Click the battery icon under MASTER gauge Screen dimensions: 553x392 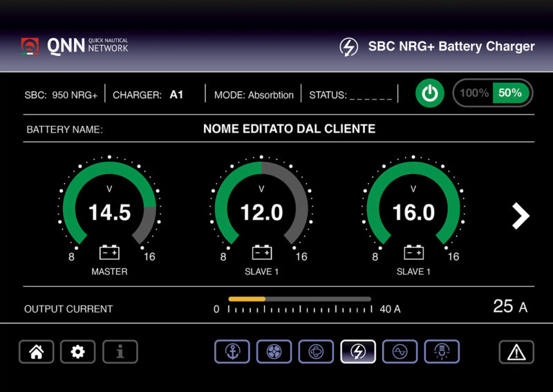click(x=109, y=252)
